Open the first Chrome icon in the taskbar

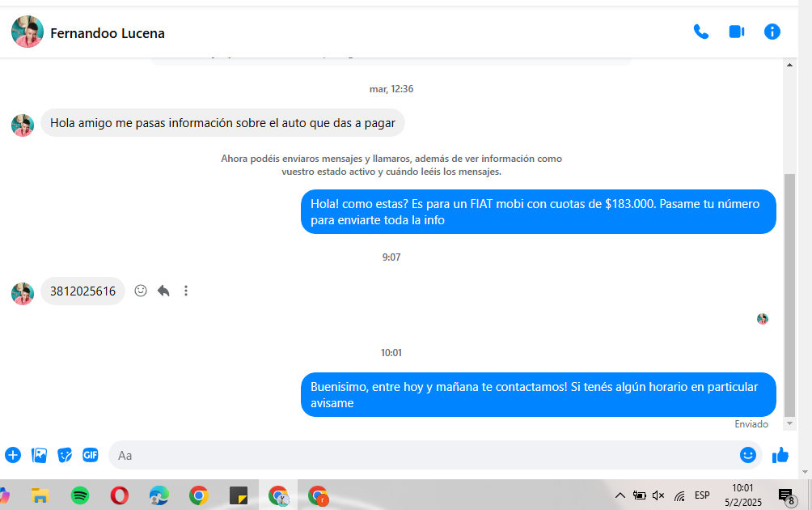[x=199, y=496]
